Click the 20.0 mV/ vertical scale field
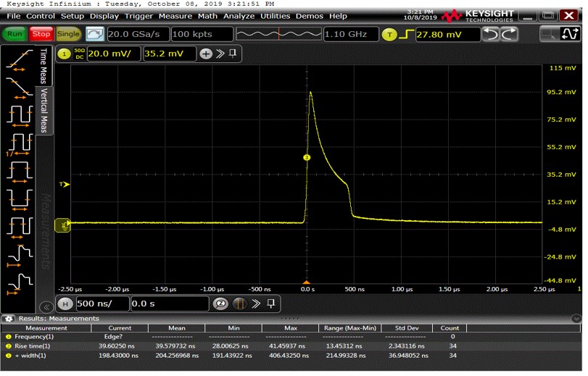The height and width of the screenshot is (376, 588). pyautogui.click(x=112, y=54)
